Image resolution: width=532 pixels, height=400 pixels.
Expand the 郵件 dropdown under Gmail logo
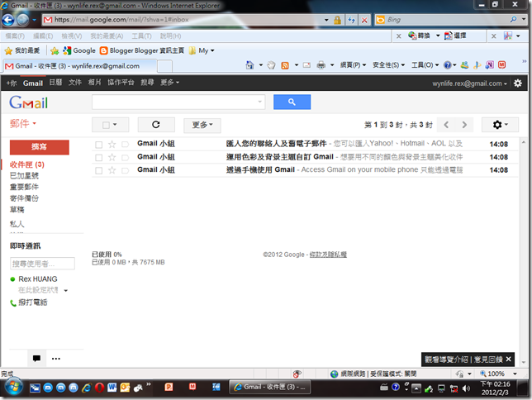(23, 123)
